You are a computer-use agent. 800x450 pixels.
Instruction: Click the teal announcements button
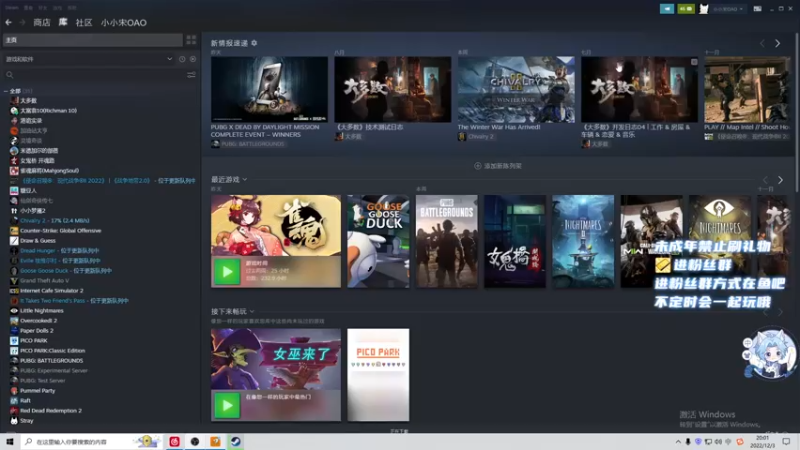click(667, 9)
